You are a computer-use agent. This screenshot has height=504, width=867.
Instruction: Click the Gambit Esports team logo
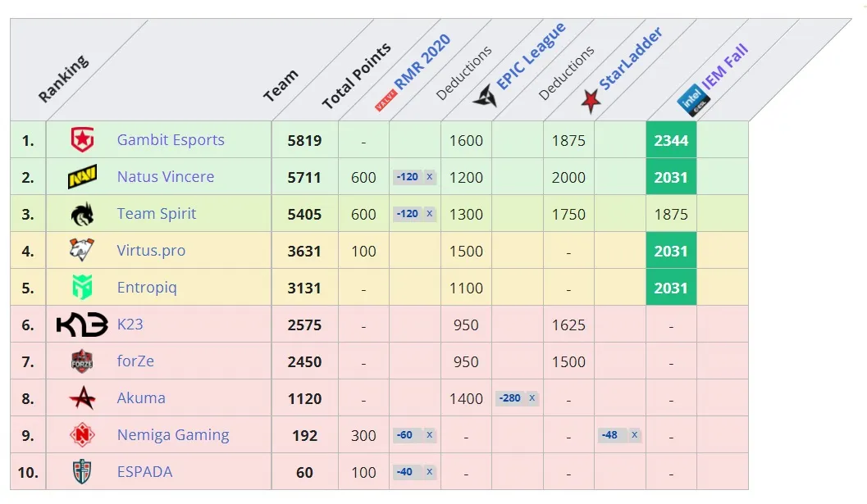82,140
